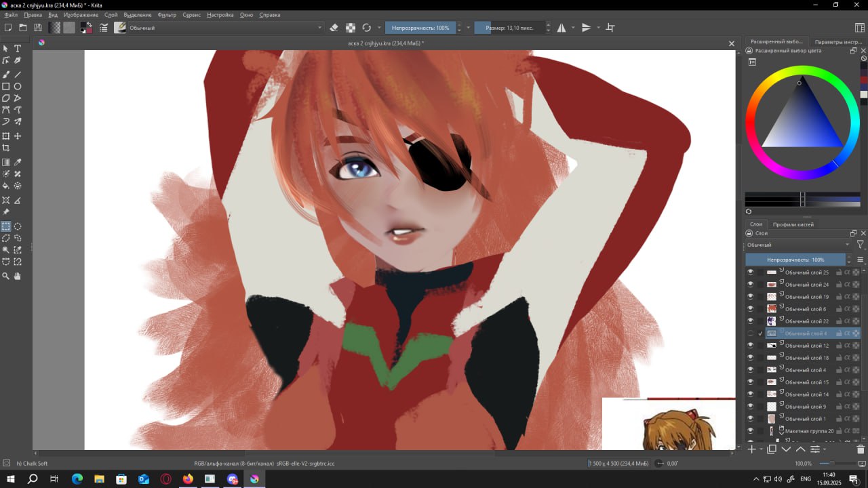Select the Crop tool
The height and width of the screenshot is (488, 868).
(6, 148)
